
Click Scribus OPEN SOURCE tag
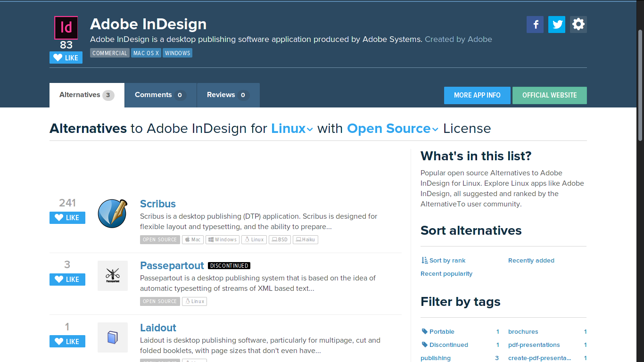coord(160,239)
